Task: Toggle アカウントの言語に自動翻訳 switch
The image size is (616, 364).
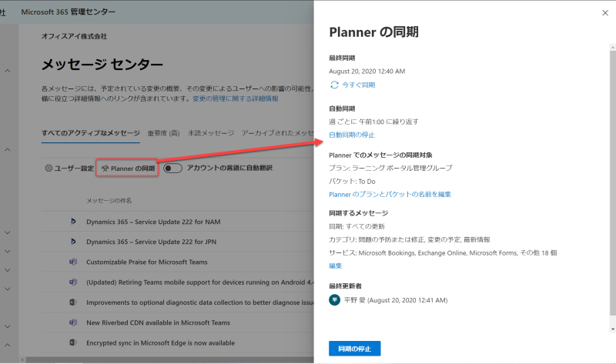Action: point(172,168)
